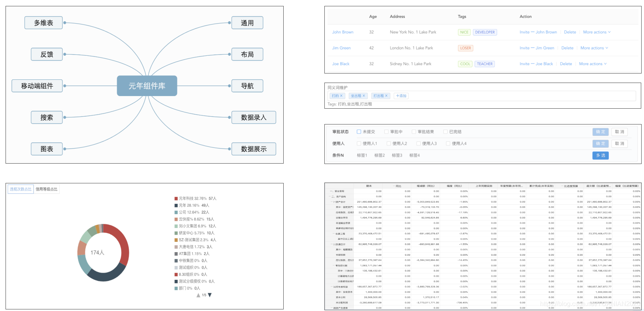Click the cell value -17.19%
Viewport: 644px width, 311px height.
(x=463, y=213)
